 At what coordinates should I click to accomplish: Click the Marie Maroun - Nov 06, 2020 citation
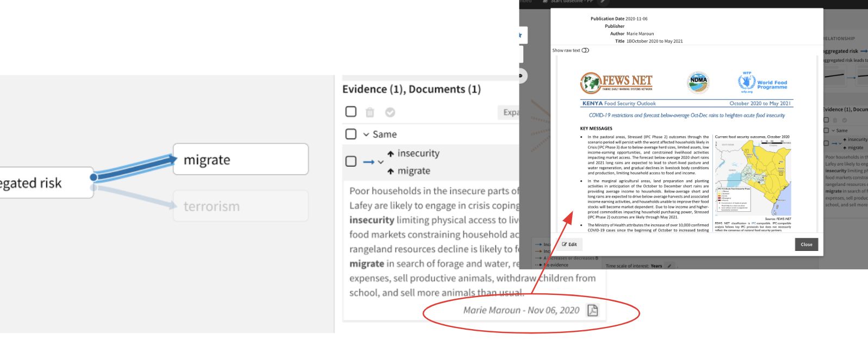tap(521, 310)
